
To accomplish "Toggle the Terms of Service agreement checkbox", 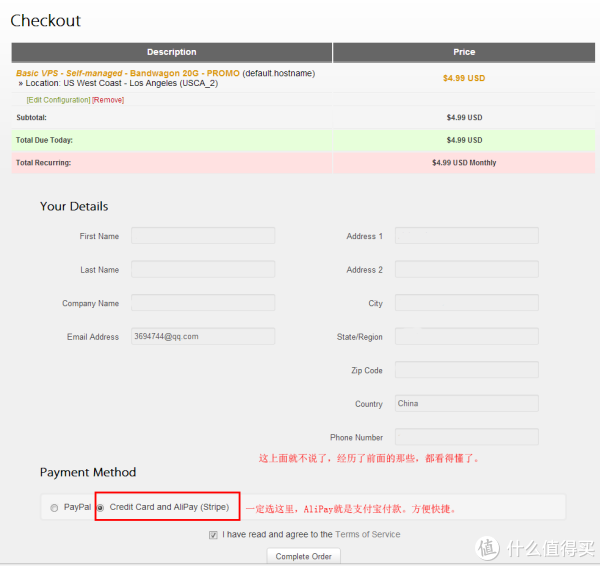I will 213,535.
